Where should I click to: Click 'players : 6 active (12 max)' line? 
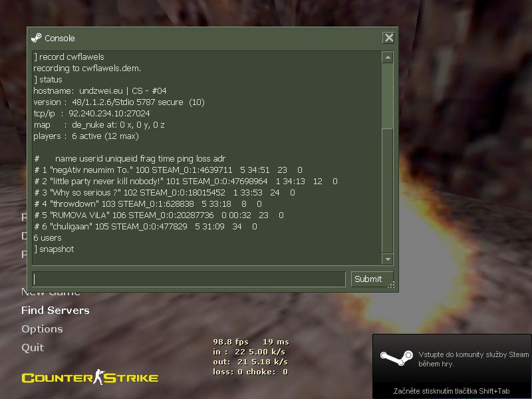(x=86, y=136)
